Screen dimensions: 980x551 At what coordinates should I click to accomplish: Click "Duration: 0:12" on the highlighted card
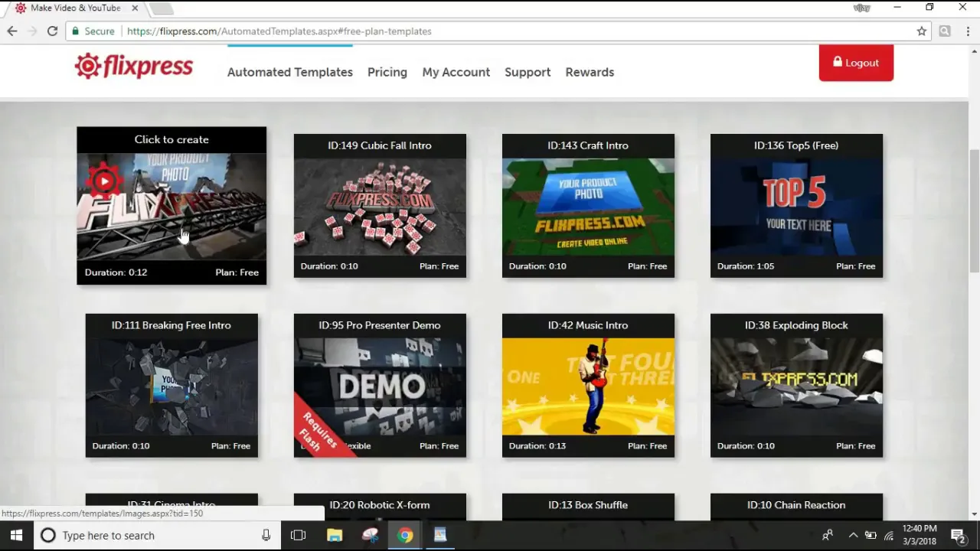tap(116, 272)
